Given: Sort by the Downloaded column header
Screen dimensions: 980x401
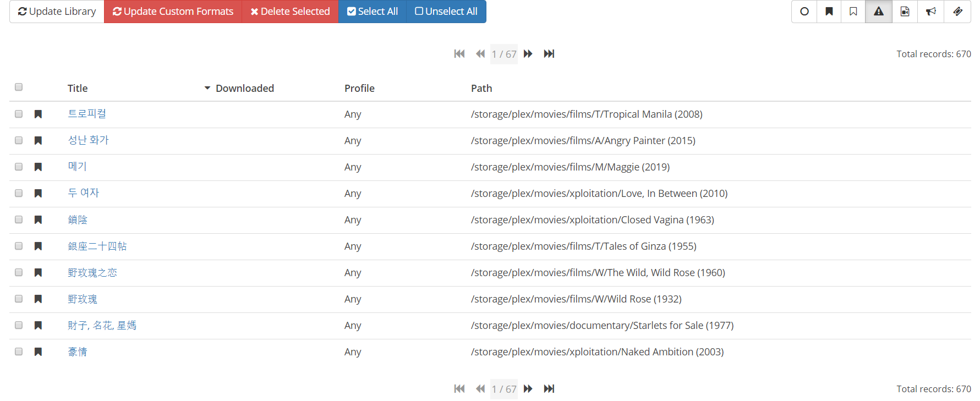Looking at the screenshot, I should pyautogui.click(x=245, y=89).
